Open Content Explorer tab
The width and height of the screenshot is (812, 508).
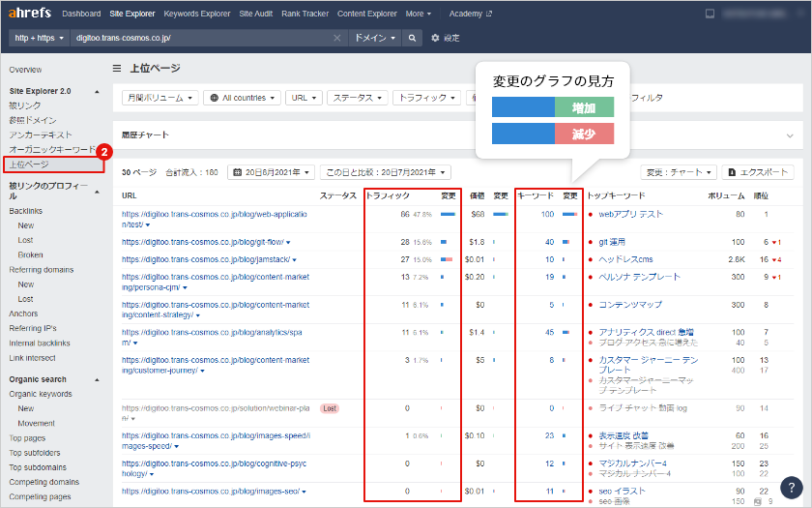(367, 14)
